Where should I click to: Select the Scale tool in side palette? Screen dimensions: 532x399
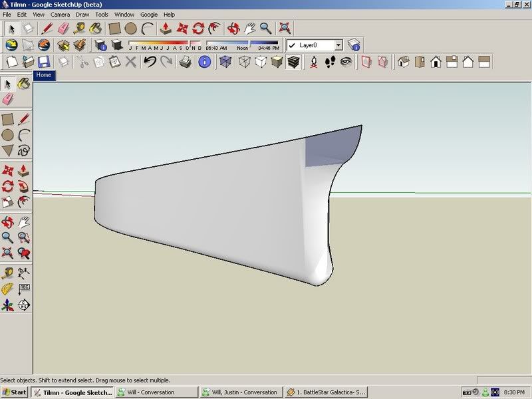click(8, 202)
